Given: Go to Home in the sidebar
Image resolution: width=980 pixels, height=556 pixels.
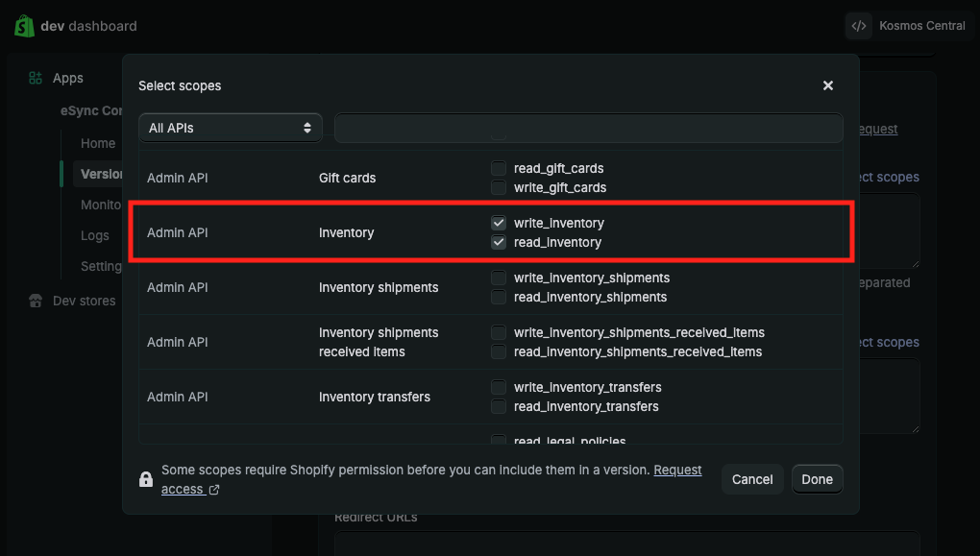Looking at the screenshot, I should (x=98, y=143).
